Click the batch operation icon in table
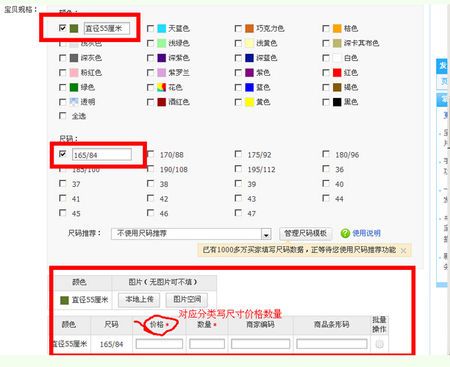 tap(379, 344)
